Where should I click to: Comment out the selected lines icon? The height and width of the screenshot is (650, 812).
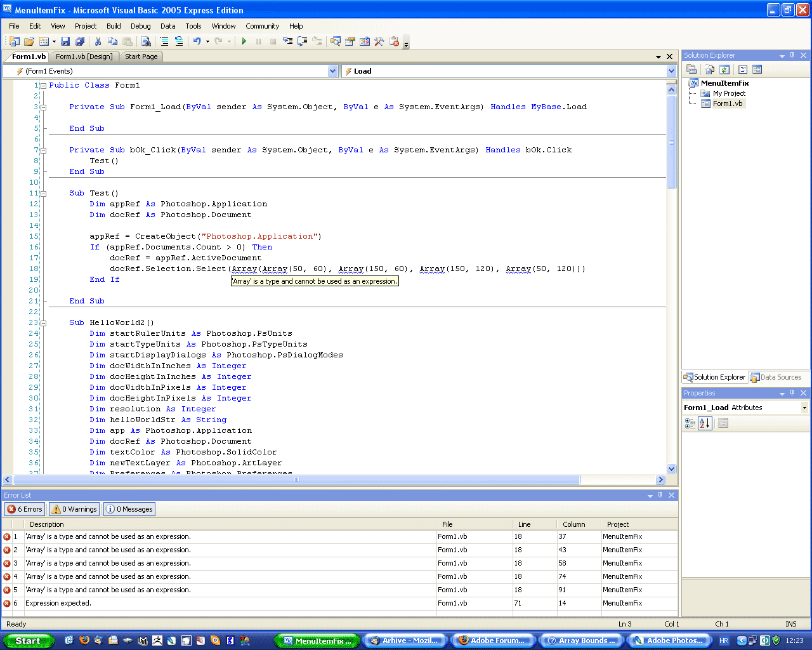pos(164,41)
